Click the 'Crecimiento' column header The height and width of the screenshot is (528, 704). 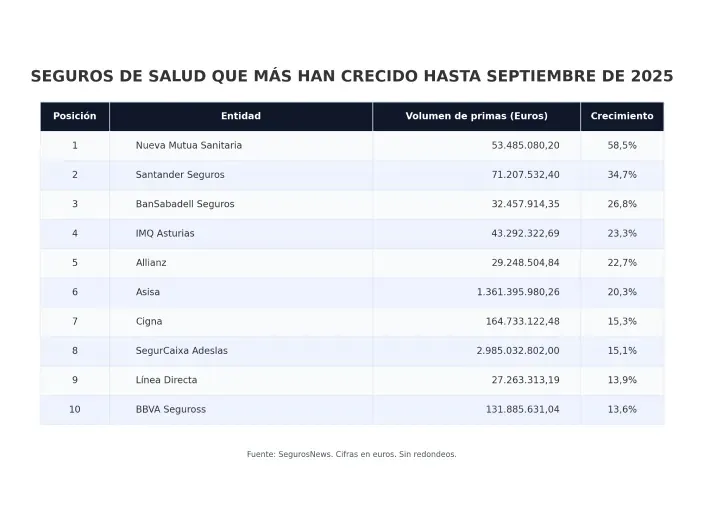(622, 116)
